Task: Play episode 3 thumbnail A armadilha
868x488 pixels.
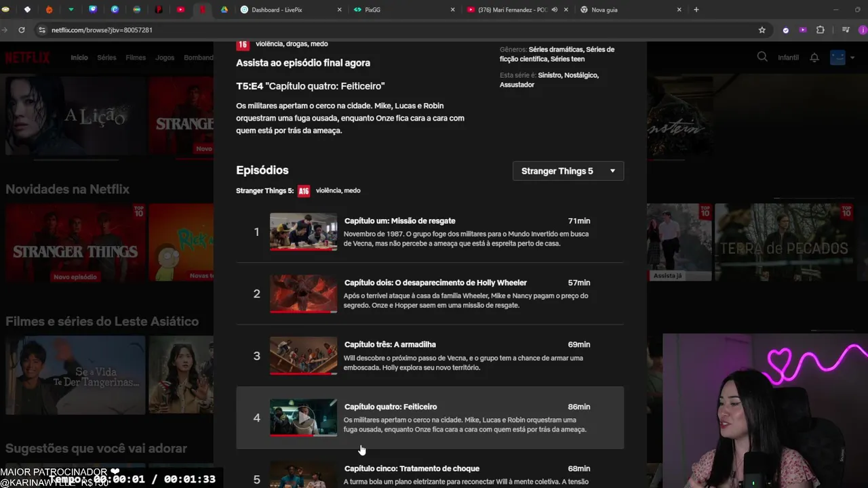Action: point(303,356)
